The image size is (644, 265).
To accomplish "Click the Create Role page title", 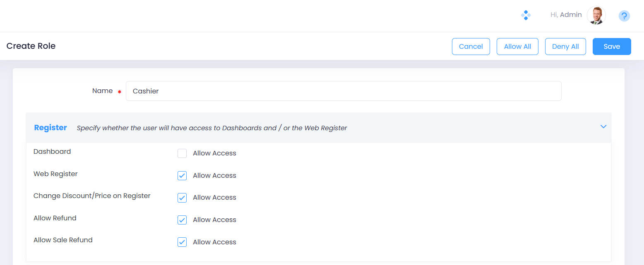I will click(x=31, y=46).
